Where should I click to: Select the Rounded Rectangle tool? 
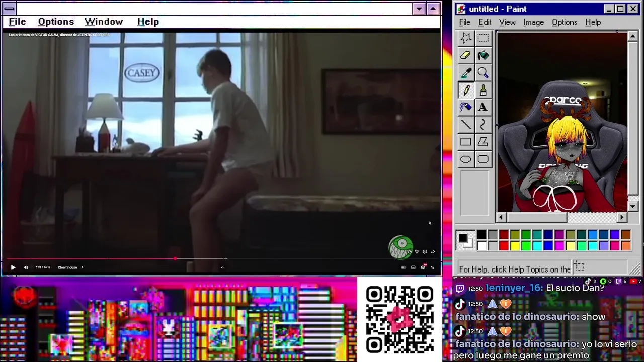coord(483,159)
